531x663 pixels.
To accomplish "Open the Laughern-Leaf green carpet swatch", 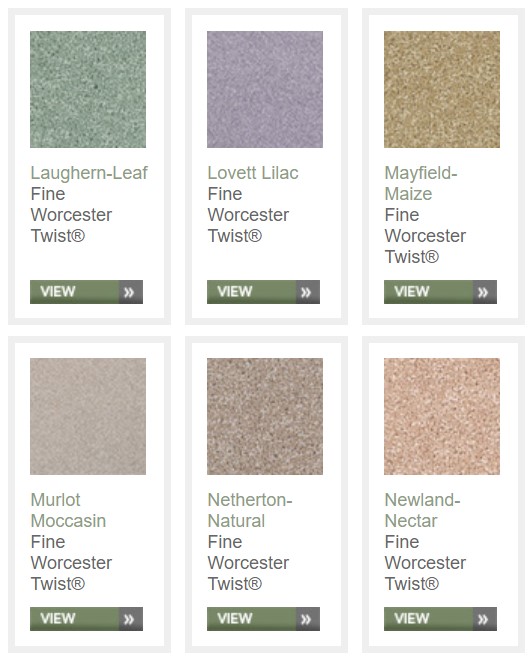I will click(88, 89).
